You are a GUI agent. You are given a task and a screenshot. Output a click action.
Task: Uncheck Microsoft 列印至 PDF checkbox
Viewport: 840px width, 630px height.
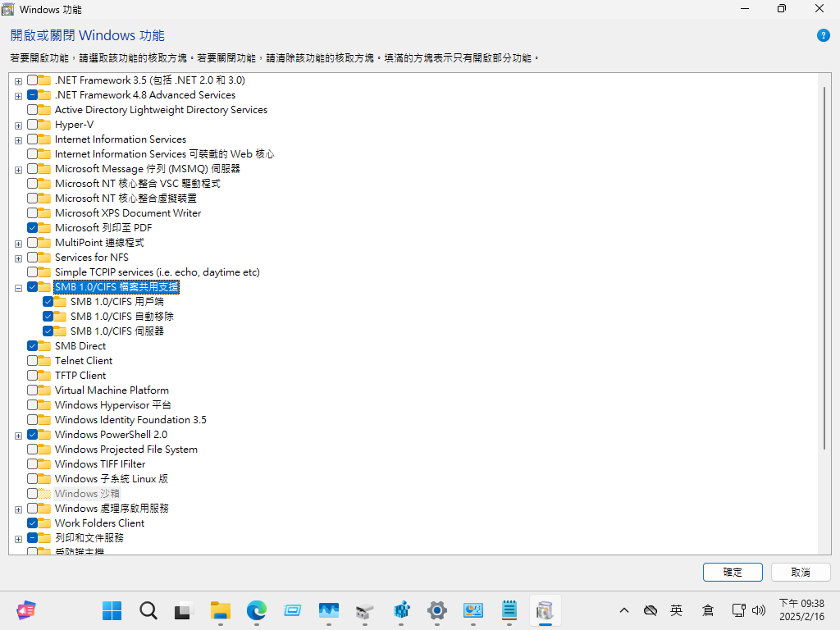click(x=33, y=228)
